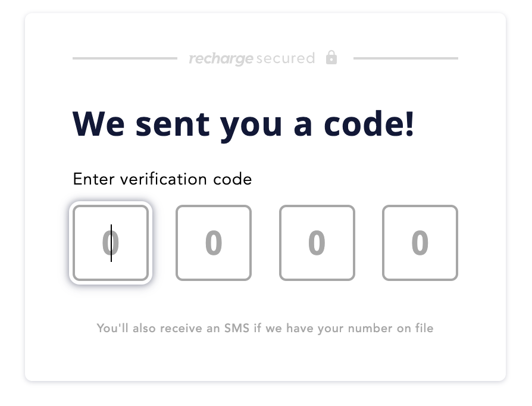
Task: Select the second verification digit box
Action: 214,243
